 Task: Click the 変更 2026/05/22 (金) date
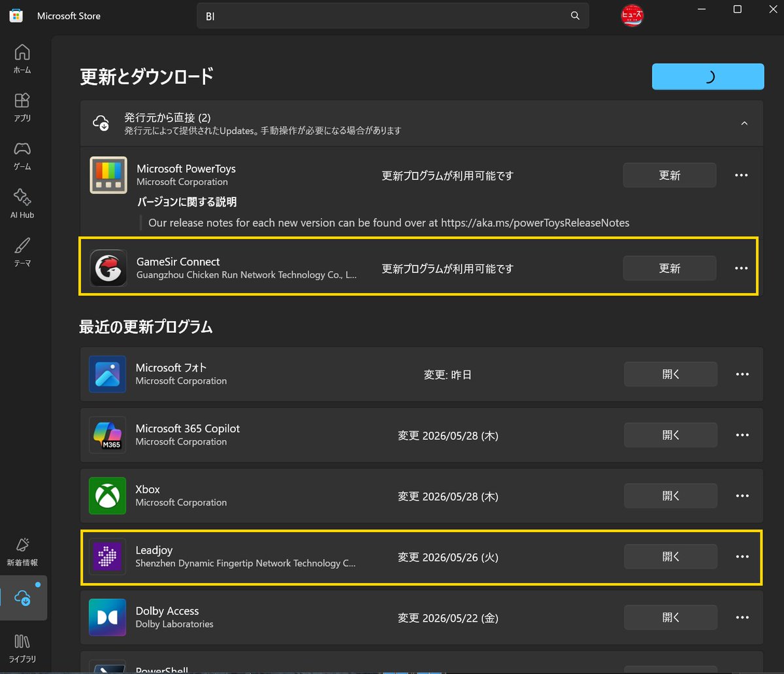(x=448, y=618)
